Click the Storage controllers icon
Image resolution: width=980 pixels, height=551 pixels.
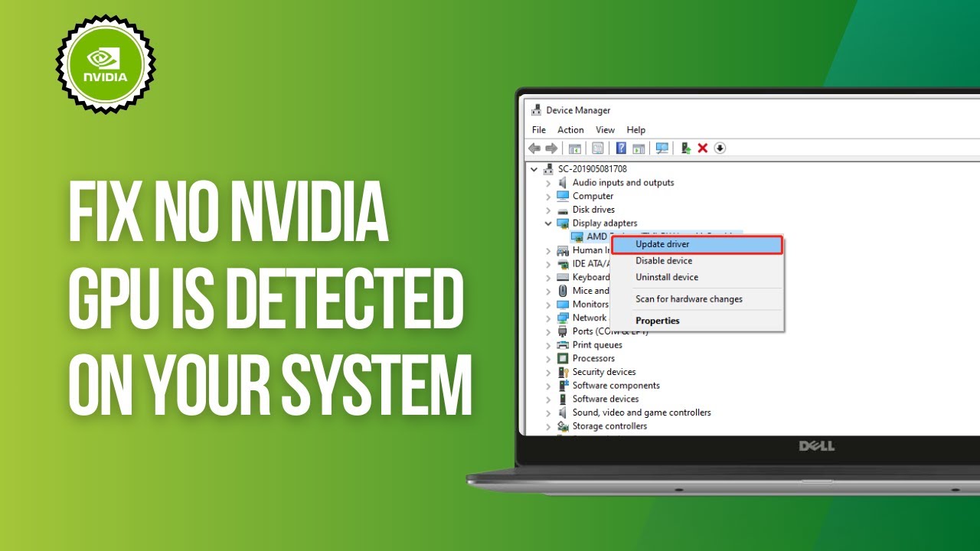pyautogui.click(x=563, y=426)
